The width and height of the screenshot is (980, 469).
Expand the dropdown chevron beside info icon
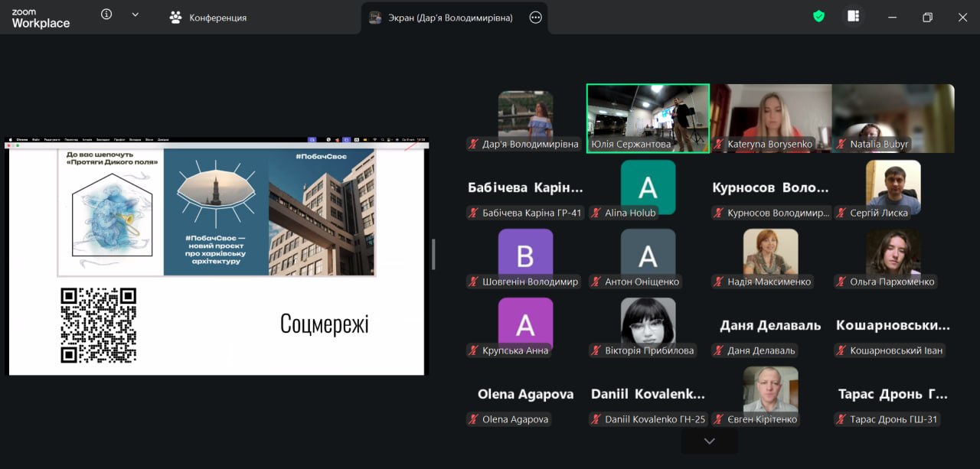tap(136, 15)
